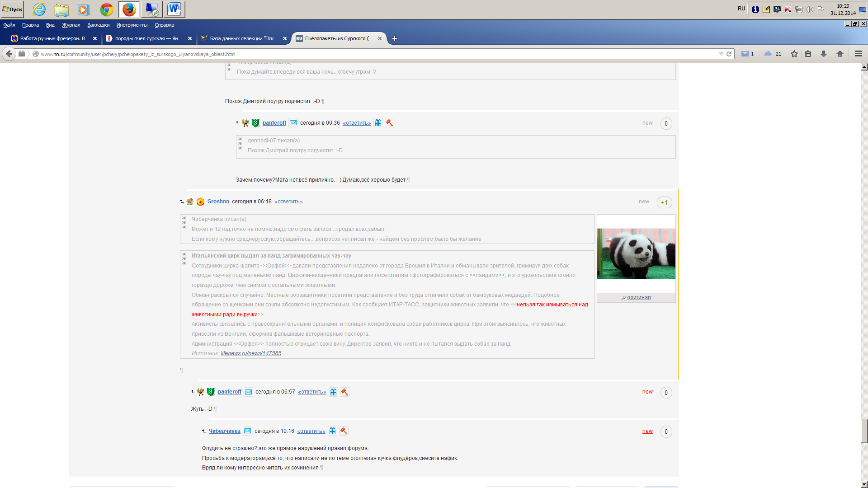Go to the Firefox home page icon

(840, 54)
